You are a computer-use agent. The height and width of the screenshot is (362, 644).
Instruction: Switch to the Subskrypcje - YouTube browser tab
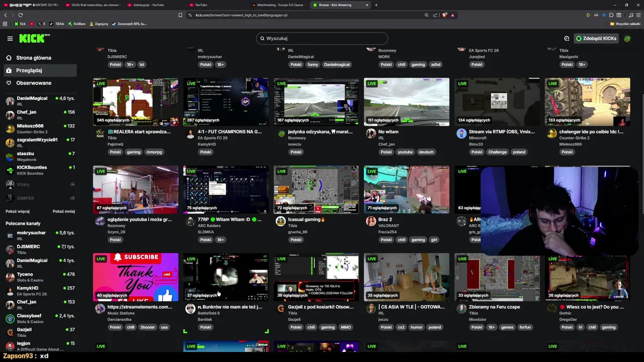(x=153, y=5)
